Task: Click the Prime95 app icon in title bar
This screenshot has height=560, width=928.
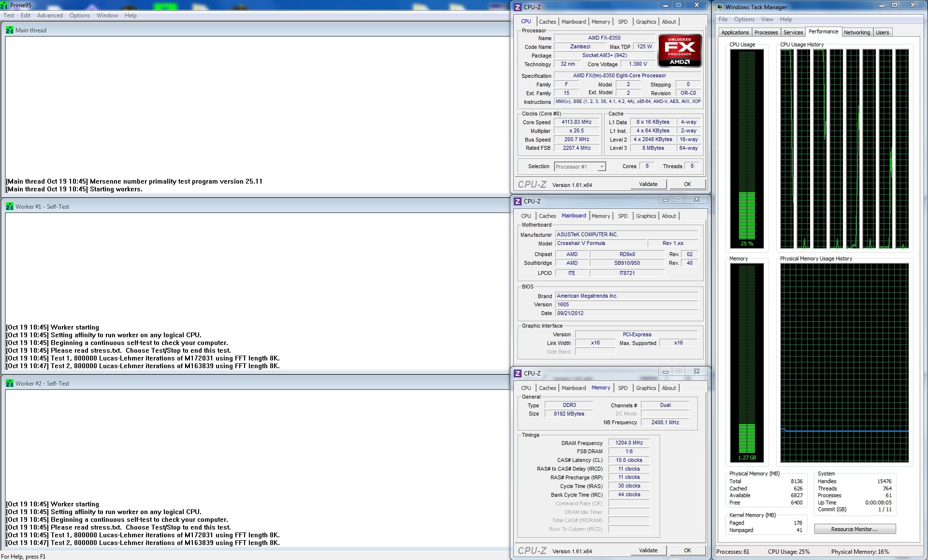Action: pyautogui.click(x=4, y=5)
